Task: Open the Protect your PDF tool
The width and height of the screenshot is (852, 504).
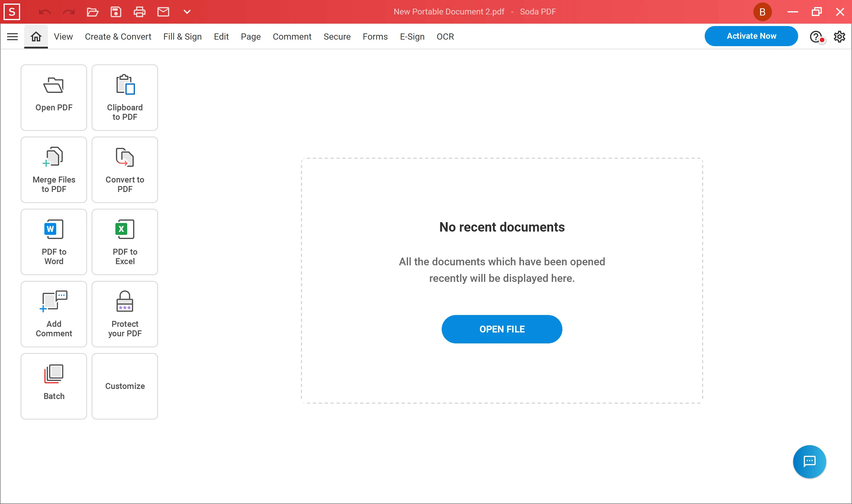Action: click(124, 314)
